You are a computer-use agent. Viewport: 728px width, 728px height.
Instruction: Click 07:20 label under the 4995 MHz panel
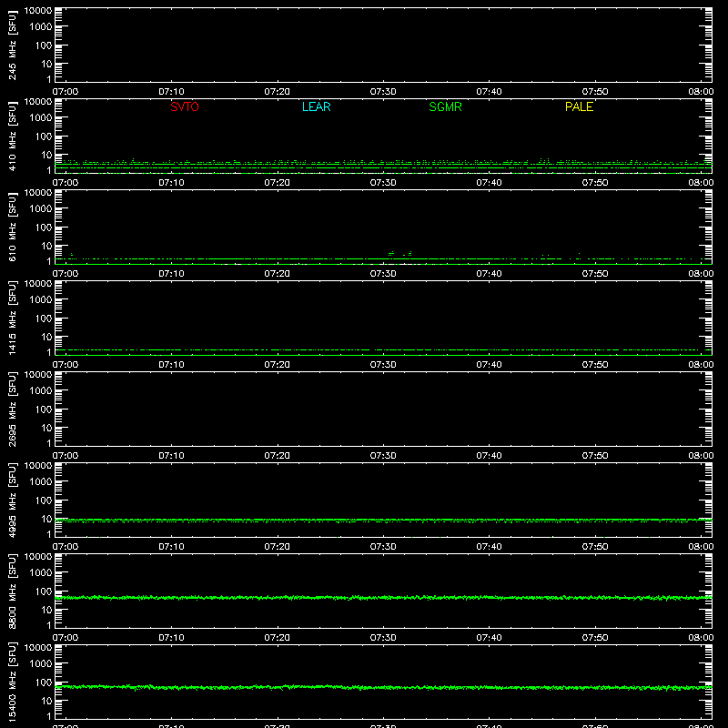[x=278, y=547]
